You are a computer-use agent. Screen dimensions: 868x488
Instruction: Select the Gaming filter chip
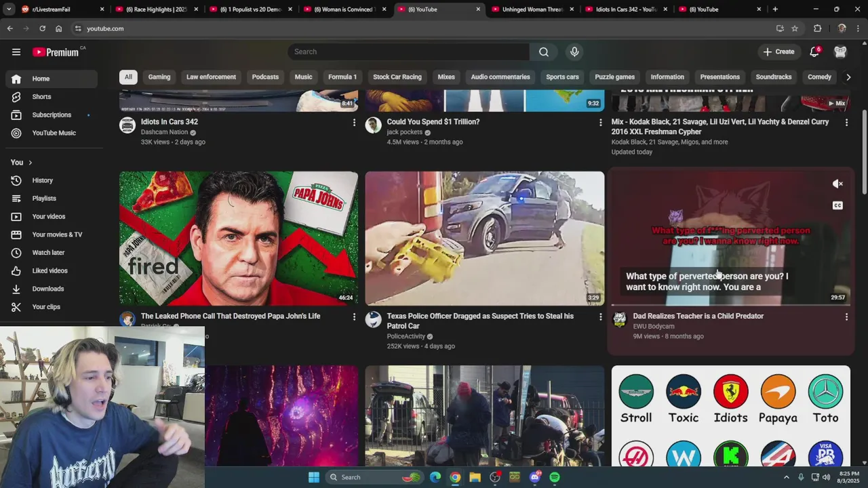159,77
